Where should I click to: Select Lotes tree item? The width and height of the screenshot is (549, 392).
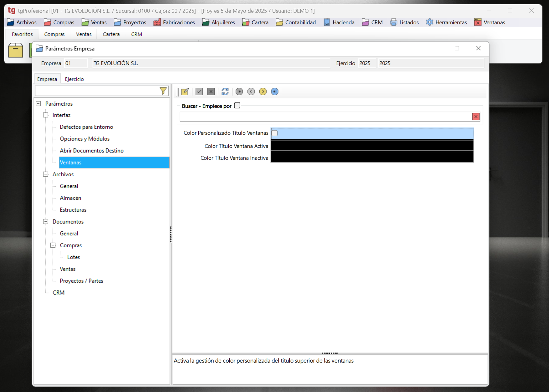click(x=73, y=257)
